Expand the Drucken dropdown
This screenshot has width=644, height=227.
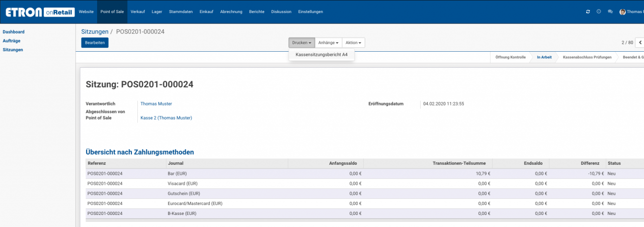(x=302, y=43)
